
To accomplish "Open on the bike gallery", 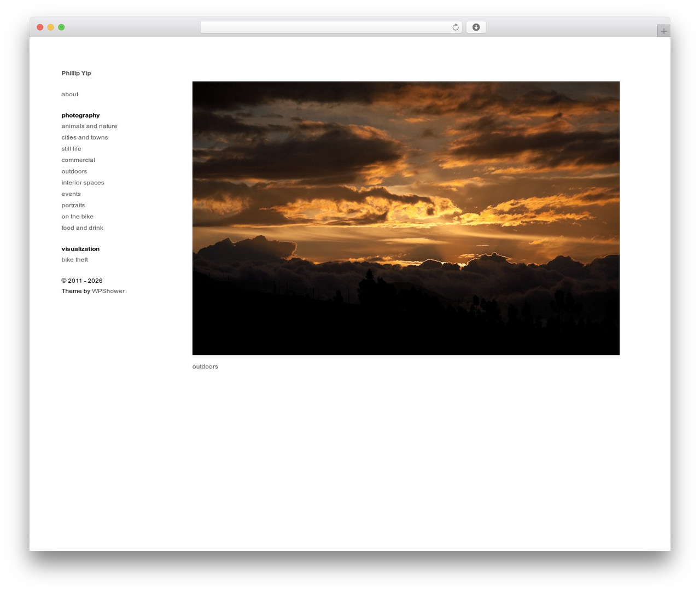I will point(77,217).
